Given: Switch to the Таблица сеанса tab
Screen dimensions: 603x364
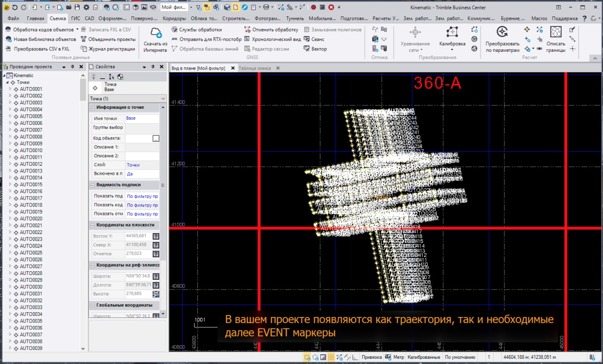Looking at the screenshot, I should point(254,68).
